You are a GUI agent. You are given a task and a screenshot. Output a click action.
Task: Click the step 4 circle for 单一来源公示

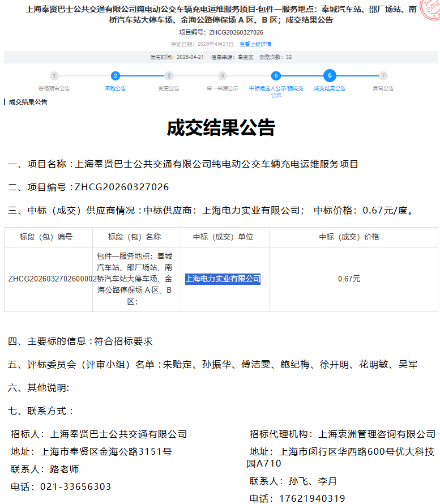coord(223,76)
